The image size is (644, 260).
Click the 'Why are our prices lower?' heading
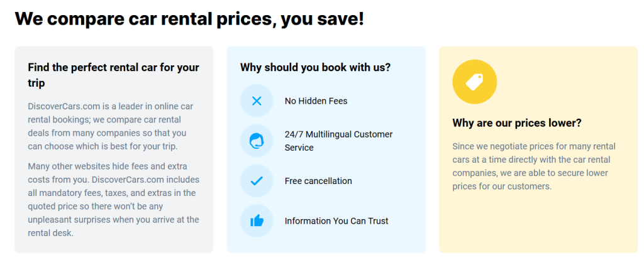click(x=517, y=123)
